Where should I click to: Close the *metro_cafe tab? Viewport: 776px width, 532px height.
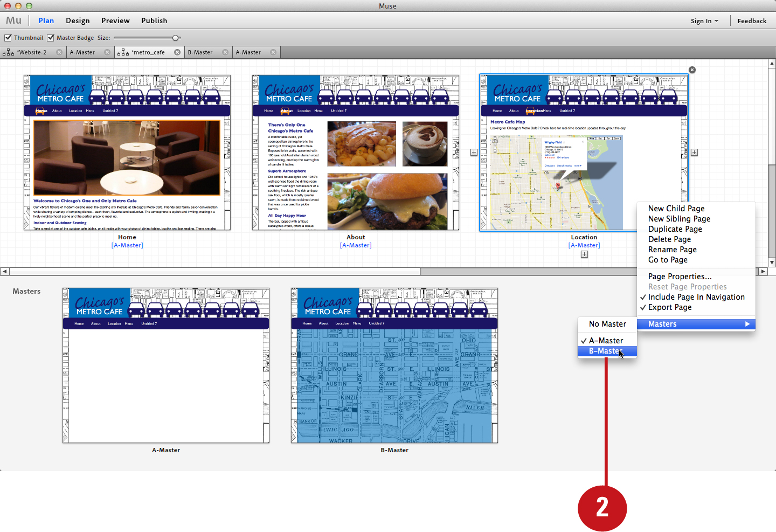[x=177, y=52]
